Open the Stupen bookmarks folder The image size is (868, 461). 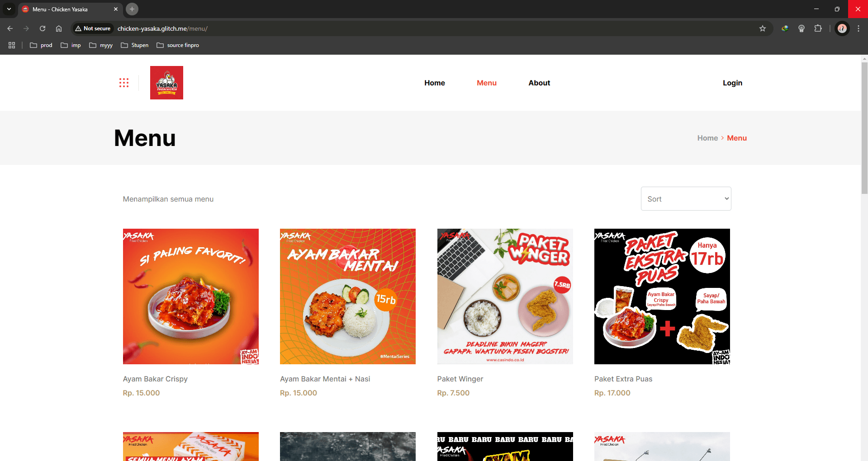[x=135, y=45]
